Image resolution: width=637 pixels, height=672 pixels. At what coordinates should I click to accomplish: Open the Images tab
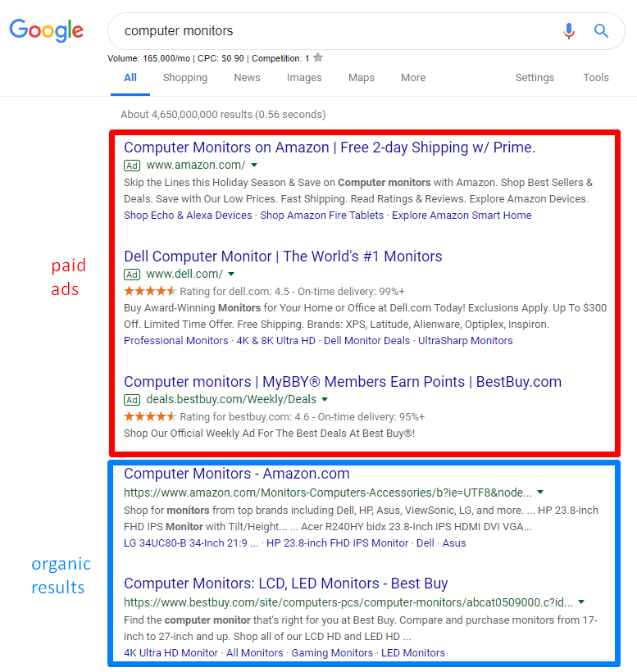304,78
